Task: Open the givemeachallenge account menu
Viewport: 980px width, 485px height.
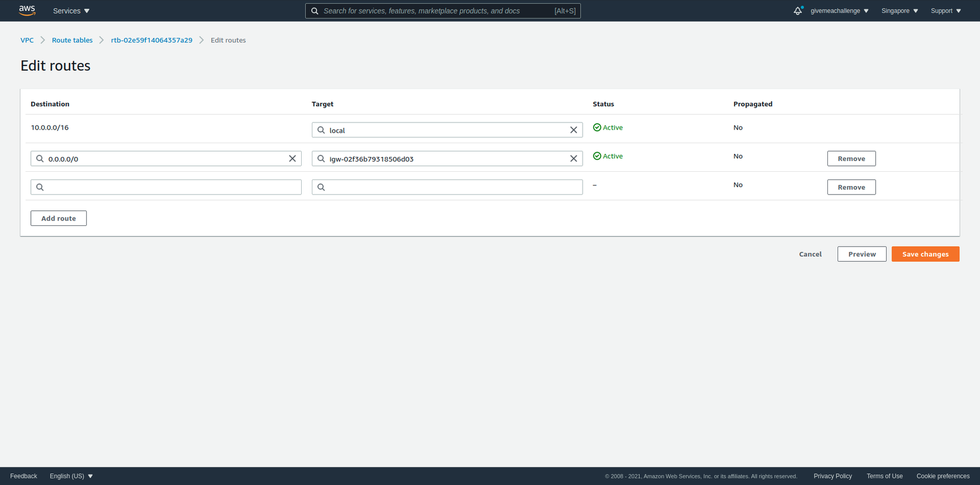Action: pos(840,11)
